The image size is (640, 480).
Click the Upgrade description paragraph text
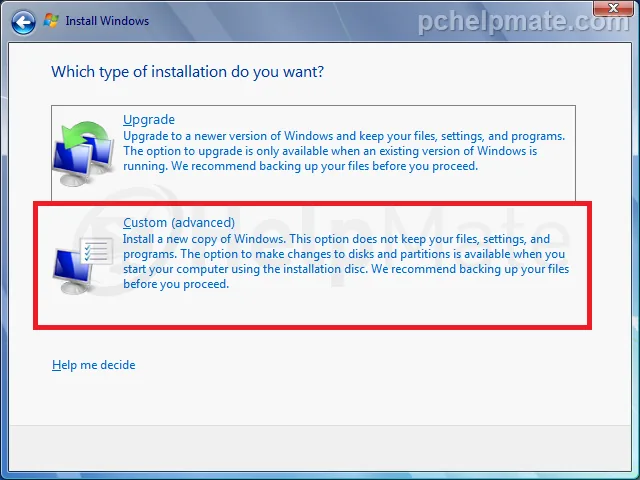(x=344, y=151)
